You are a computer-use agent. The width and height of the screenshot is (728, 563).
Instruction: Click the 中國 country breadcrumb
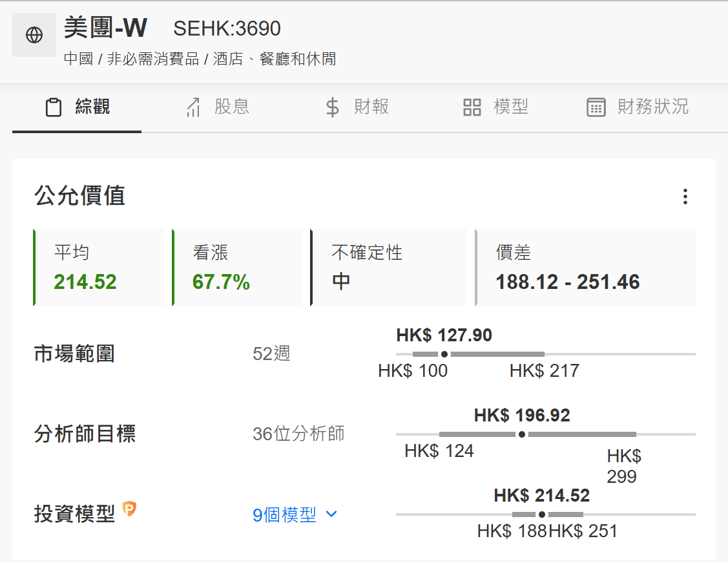78,59
